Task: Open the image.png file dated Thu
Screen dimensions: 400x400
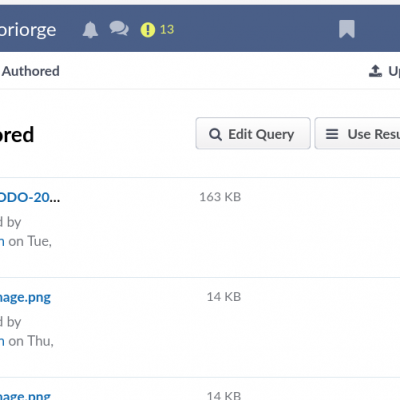Action: pos(25,297)
